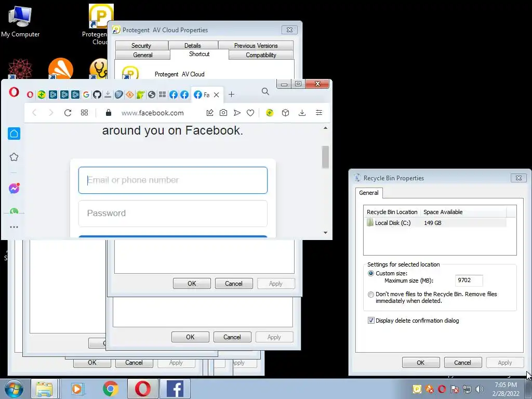The height and width of the screenshot is (399, 532).
Task: Click Action Center flag tray icon
Action: (454, 389)
